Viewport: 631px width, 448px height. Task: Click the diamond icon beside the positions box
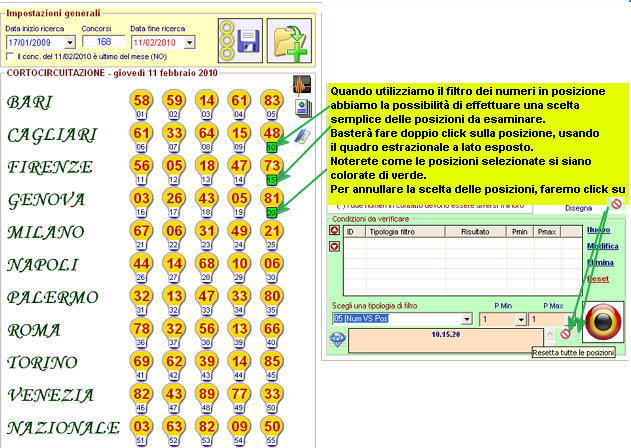click(336, 337)
